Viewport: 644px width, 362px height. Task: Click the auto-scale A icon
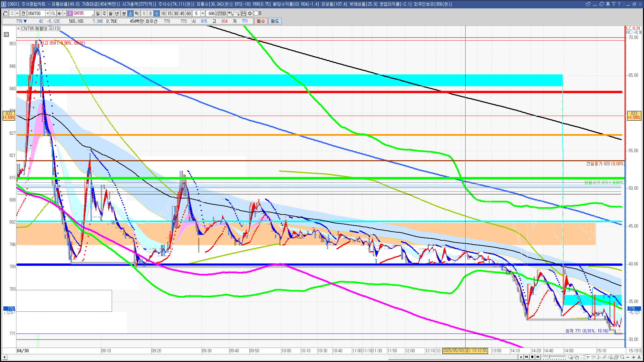(639, 357)
